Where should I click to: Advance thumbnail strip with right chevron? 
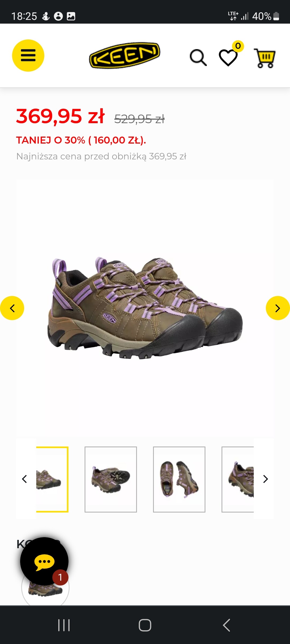(265, 479)
